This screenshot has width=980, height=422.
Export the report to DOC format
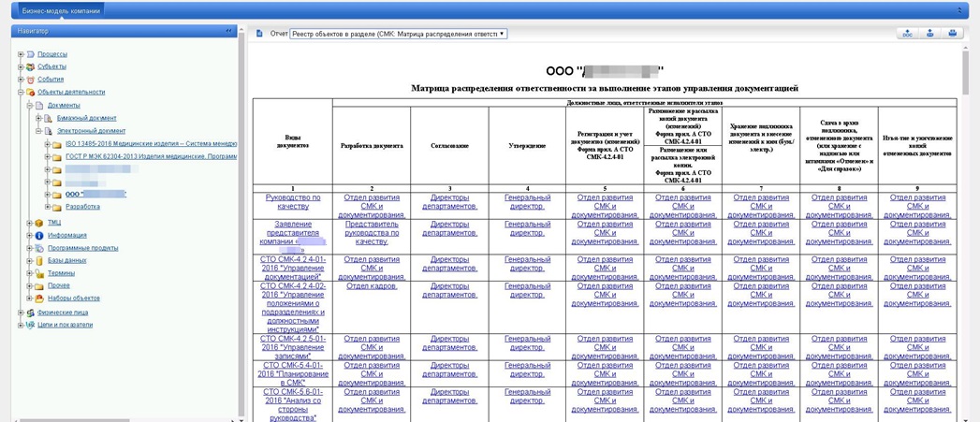(906, 34)
